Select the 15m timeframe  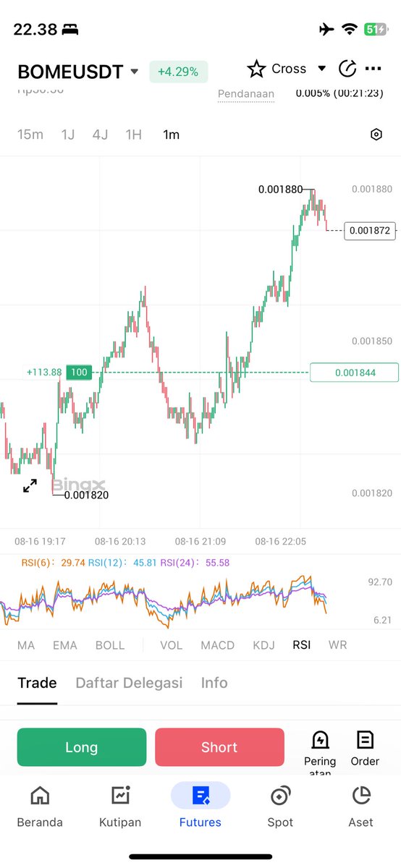tap(30, 135)
